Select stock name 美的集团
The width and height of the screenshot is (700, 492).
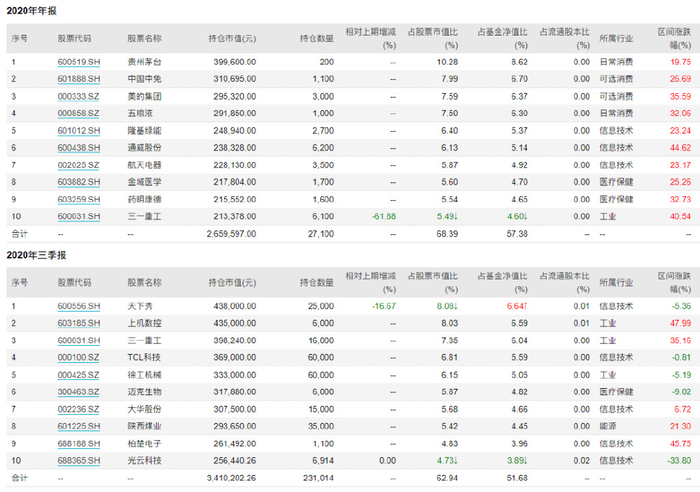pos(144,96)
